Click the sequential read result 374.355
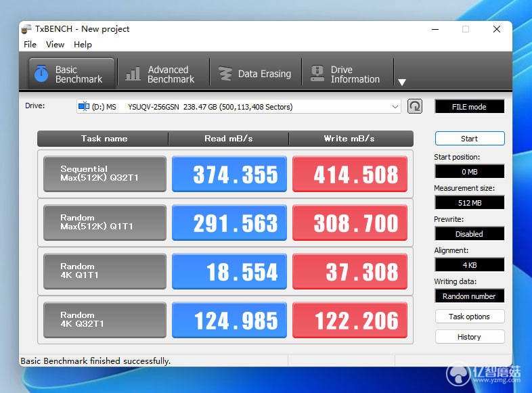Image resolution: width=532 pixels, height=393 pixels. point(229,174)
